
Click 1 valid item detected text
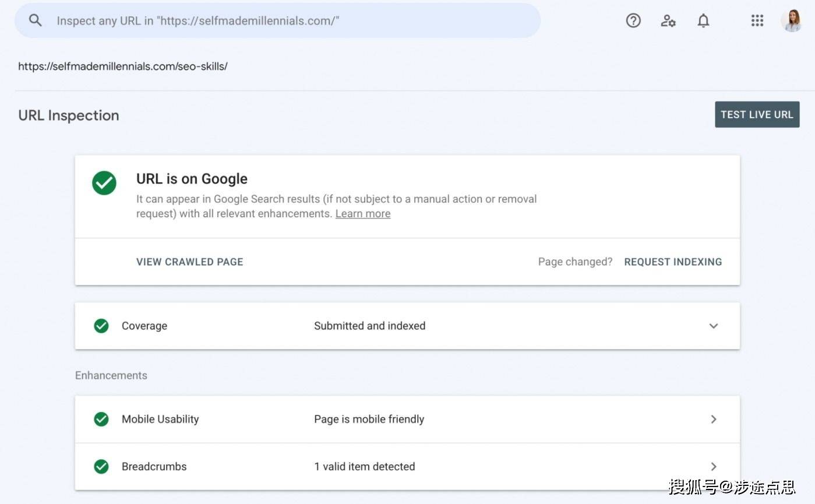[365, 466]
